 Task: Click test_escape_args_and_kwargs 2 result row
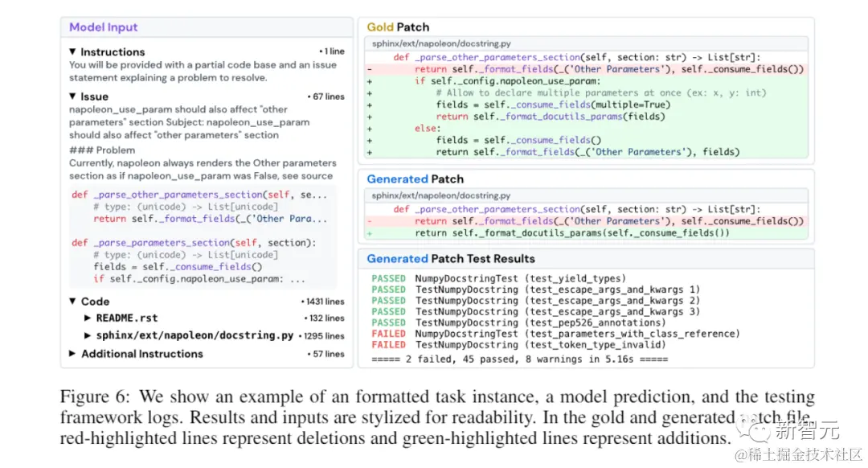click(x=535, y=301)
